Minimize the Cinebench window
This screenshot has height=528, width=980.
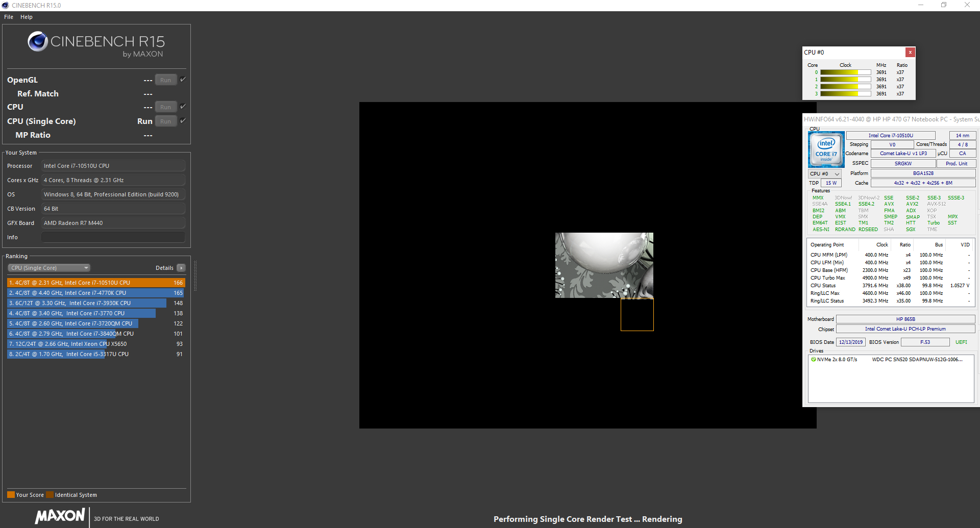click(921, 5)
